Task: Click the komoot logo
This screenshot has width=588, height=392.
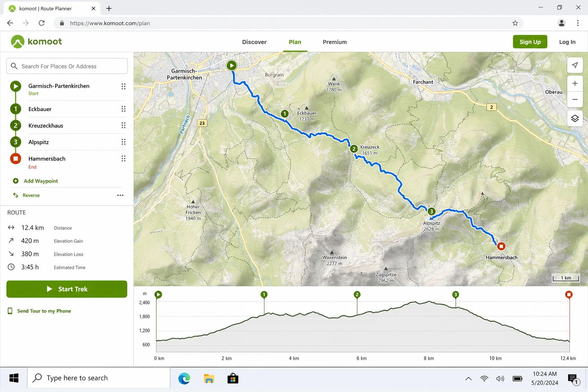Action: pos(36,42)
